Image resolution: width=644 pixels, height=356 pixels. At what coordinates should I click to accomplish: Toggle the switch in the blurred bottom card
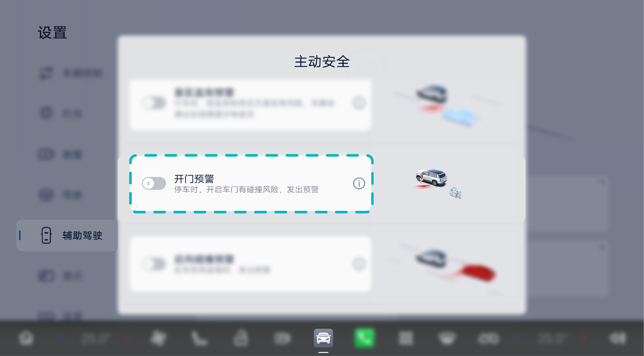tap(154, 264)
